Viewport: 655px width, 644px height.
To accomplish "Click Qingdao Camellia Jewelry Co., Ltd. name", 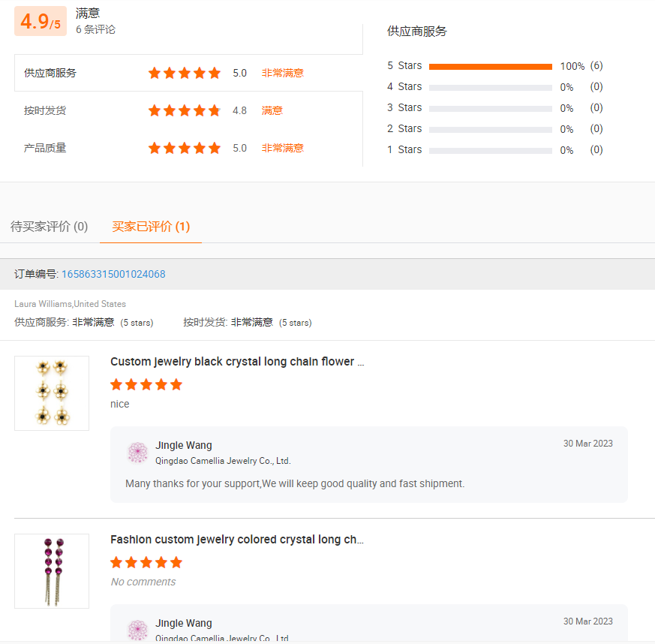I will tap(223, 461).
